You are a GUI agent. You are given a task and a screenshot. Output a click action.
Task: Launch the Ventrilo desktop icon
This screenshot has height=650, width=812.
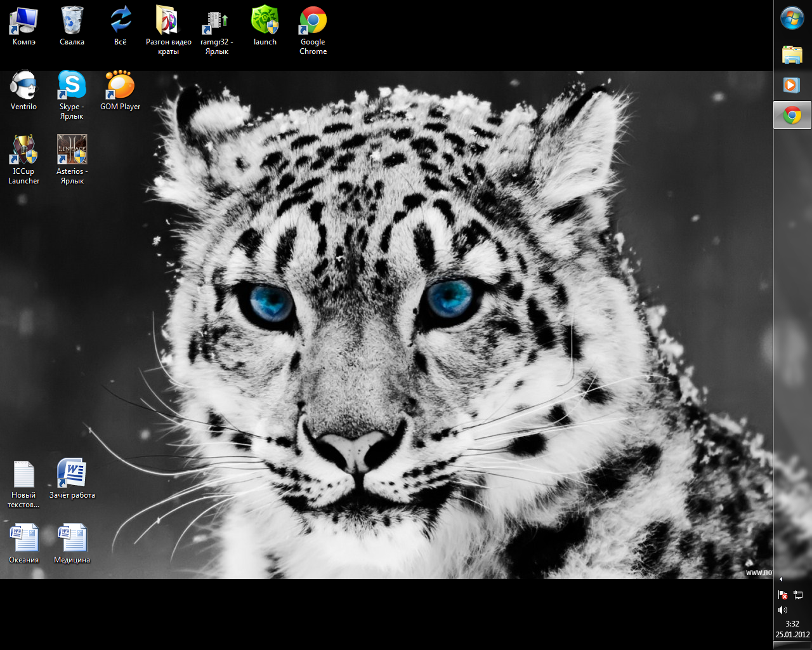pyautogui.click(x=24, y=85)
